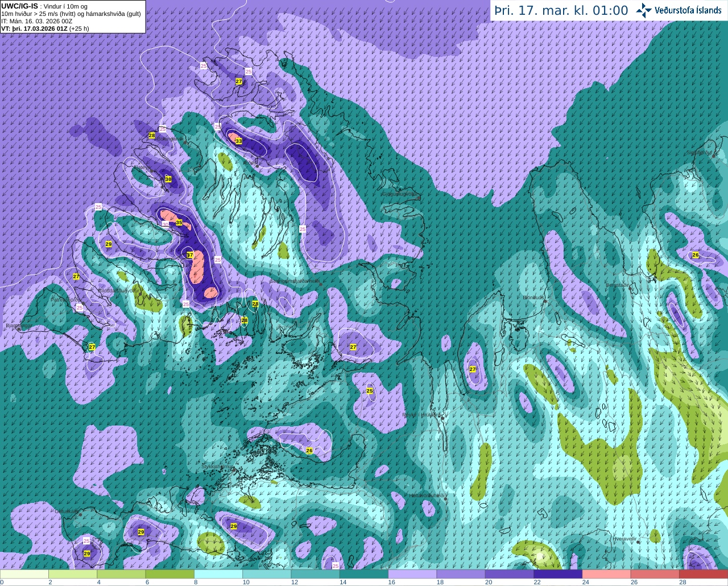Pick the 4–6 m/s legend color swatch

point(122,574)
